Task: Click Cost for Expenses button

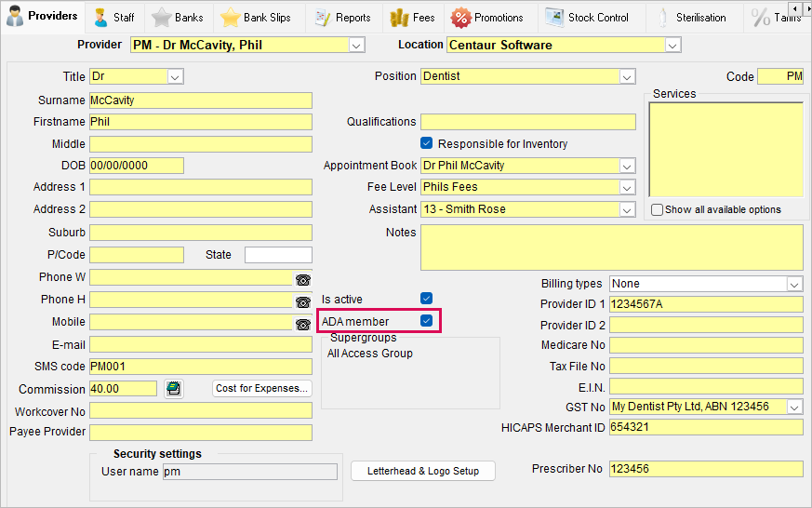Action: coord(262,388)
